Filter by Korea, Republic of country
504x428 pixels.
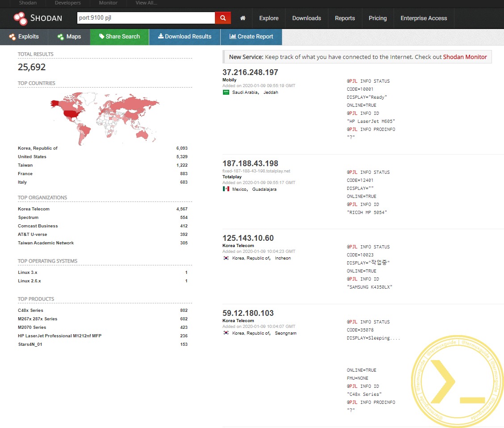click(x=38, y=148)
